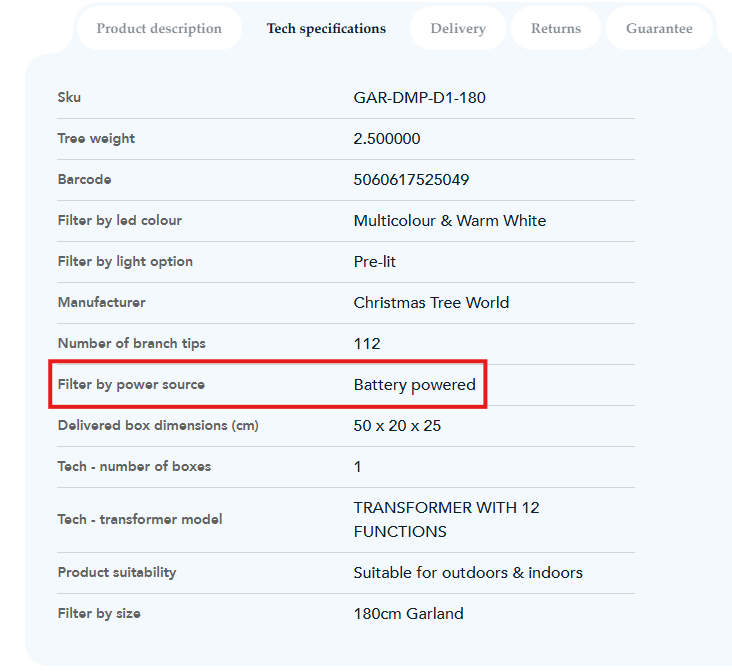Click the Pre-lit light option value
Viewport: 732px width, 672px height.
375,262
